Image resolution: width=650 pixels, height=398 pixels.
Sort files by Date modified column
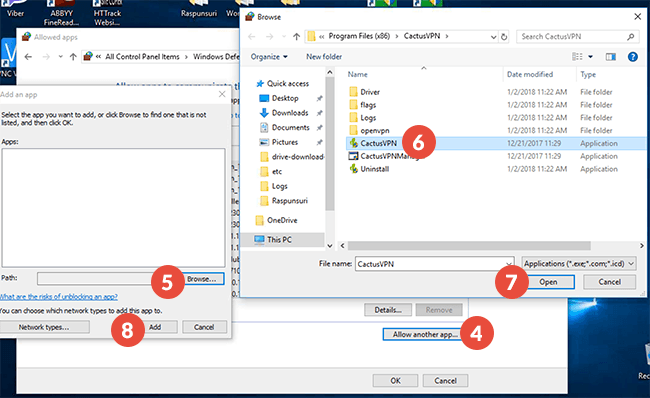coord(530,75)
